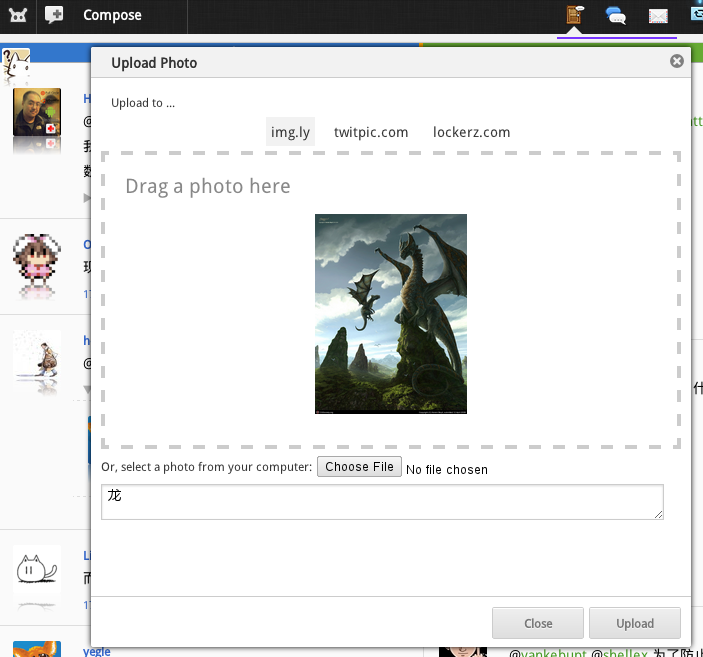This screenshot has height=657, width=703.
Task: Click the dragon photo preview thumbnail
Action: 391,314
